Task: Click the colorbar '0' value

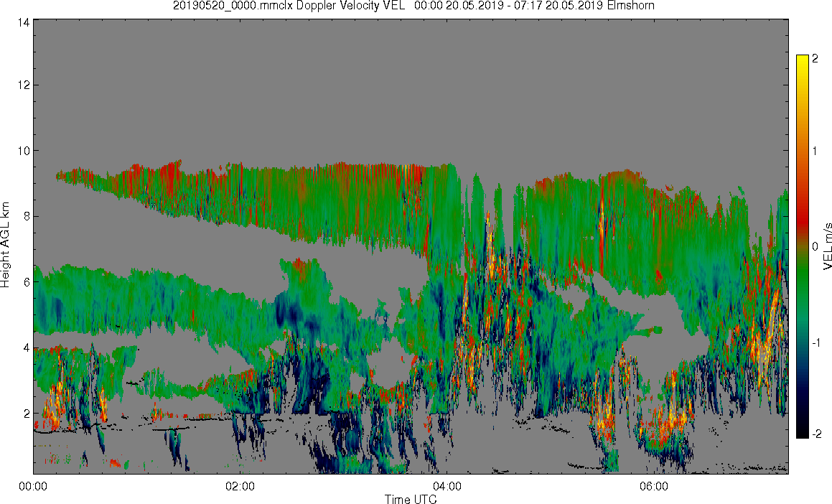Action: pyautogui.click(x=815, y=247)
